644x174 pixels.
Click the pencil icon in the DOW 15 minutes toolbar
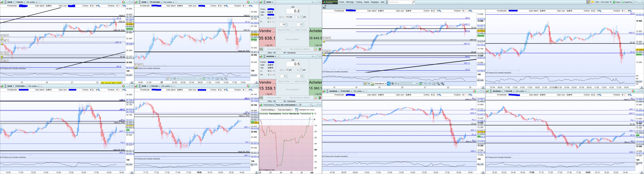pyautogui.click(x=168, y=78)
